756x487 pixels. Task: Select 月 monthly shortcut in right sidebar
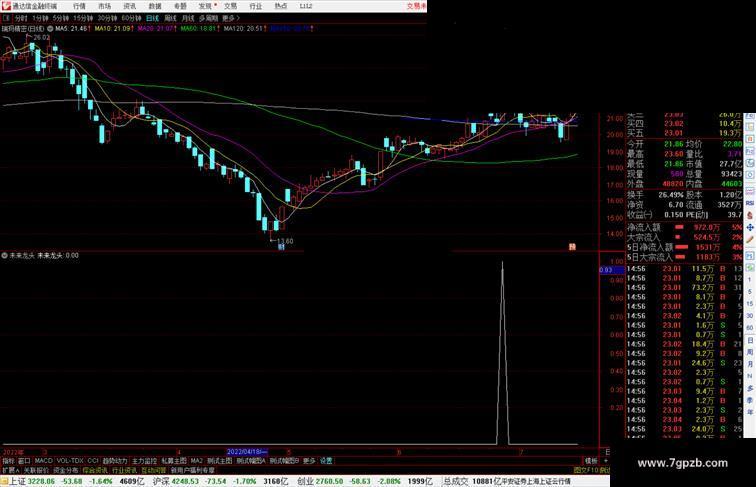[x=750, y=364]
